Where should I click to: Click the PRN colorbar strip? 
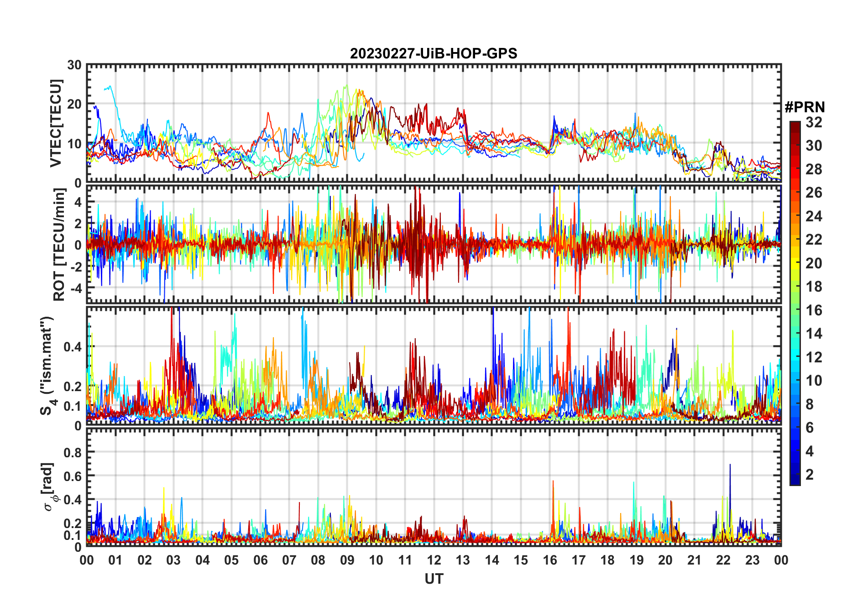[795, 303]
